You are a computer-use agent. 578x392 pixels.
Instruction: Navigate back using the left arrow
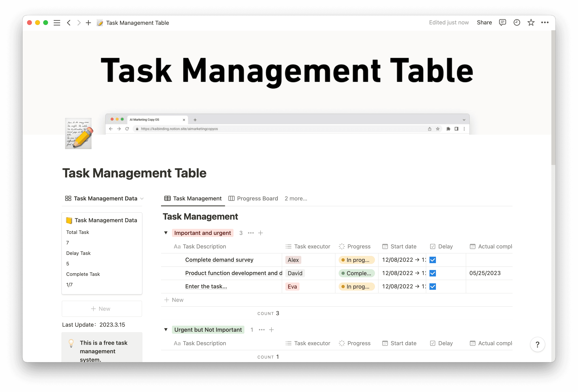(x=69, y=23)
